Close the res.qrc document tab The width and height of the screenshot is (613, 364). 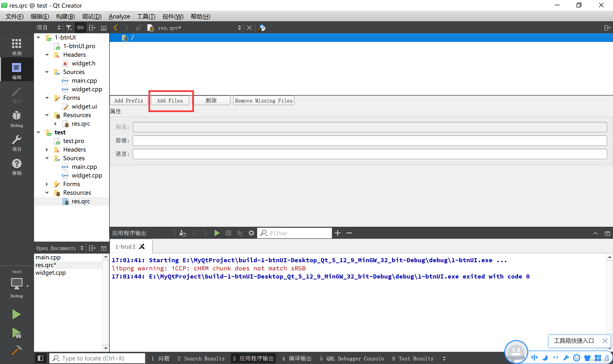point(249,28)
